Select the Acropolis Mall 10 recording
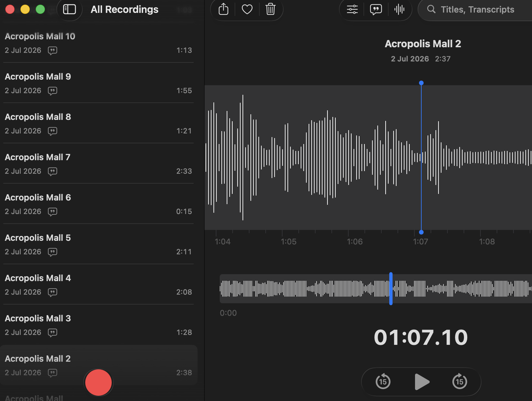The width and height of the screenshot is (532, 401). pyautogui.click(x=98, y=43)
